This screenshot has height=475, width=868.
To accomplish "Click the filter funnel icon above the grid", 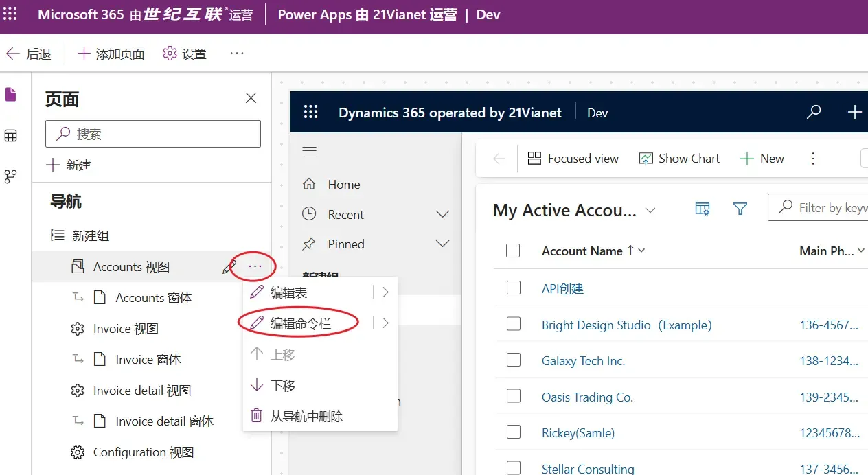I will (740, 209).
